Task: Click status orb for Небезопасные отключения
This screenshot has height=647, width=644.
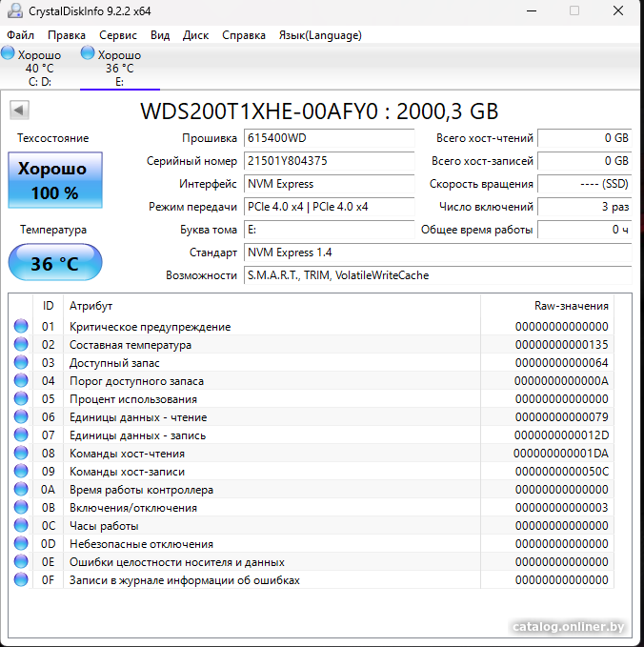Action: point(21,544)
